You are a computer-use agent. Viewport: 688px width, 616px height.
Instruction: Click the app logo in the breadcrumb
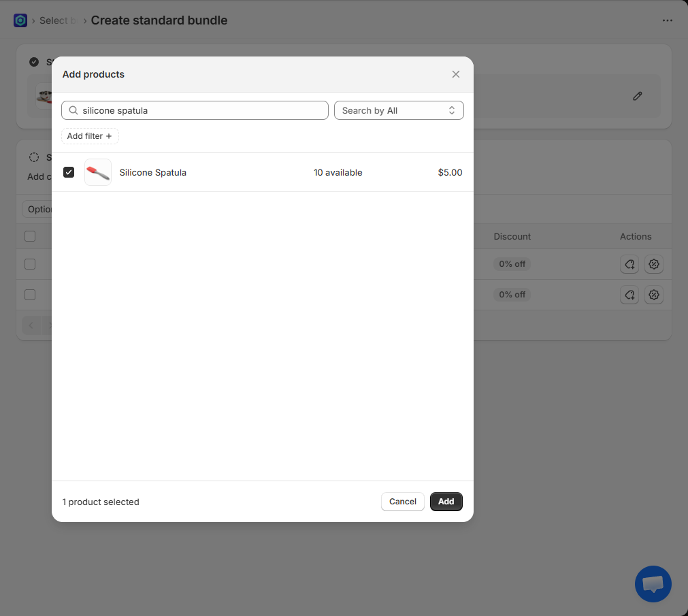(x=20, y=20)
